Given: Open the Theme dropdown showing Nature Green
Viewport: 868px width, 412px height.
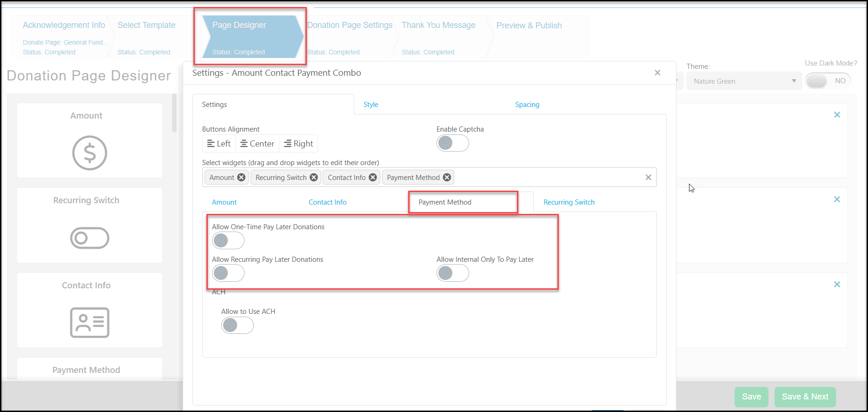Looking at the screenshot, I should 744,81.
